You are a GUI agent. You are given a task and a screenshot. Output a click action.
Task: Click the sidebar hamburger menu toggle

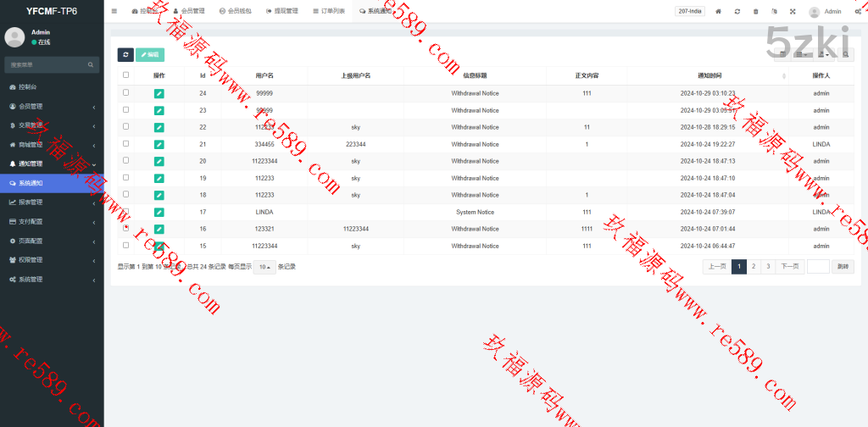coord(114,11)
